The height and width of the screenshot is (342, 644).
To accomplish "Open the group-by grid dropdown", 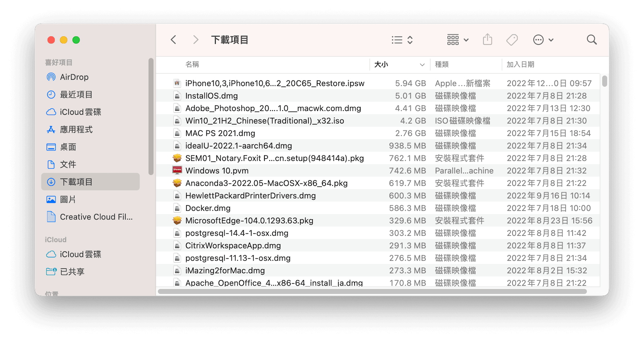I will click(458, 40).
